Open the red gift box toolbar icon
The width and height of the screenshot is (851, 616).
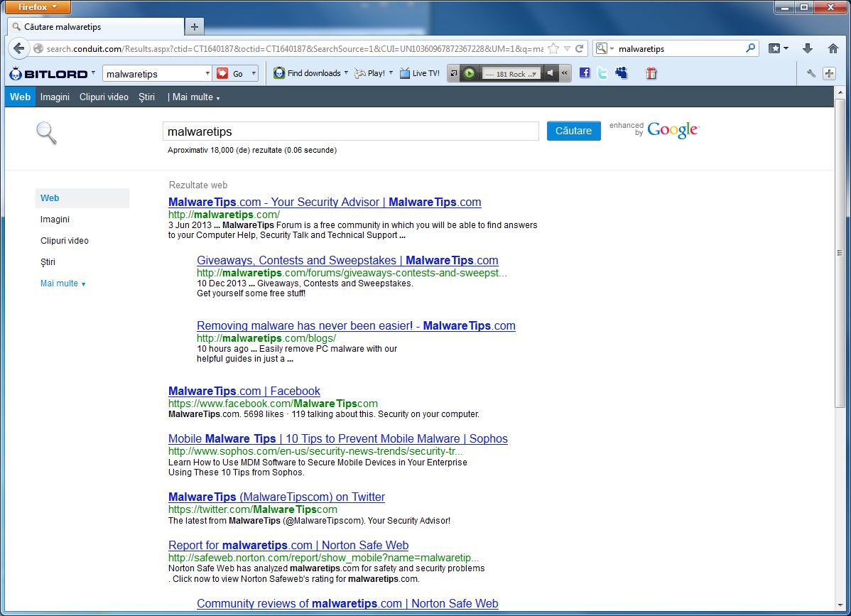click(651, 73)
